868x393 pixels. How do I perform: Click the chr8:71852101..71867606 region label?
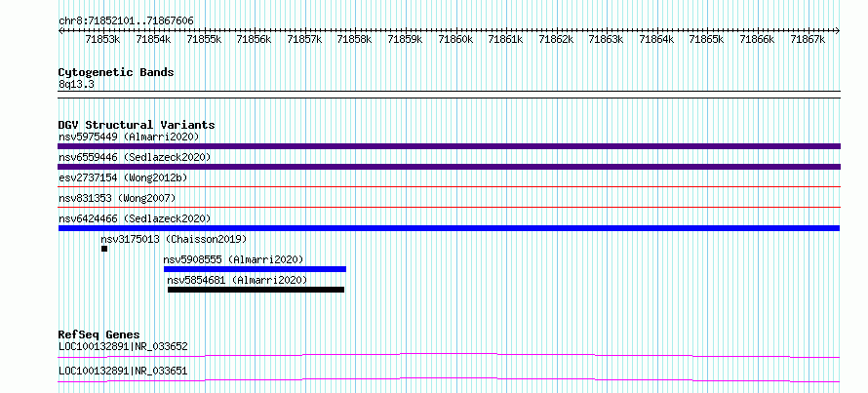click(x=126, y=21)
